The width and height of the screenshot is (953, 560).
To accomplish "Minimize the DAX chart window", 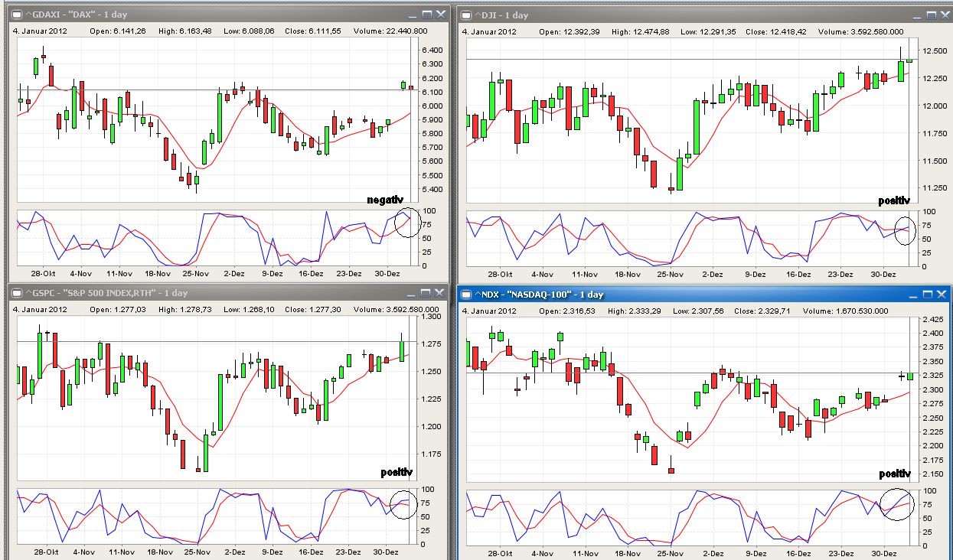I will pos(413,14).
